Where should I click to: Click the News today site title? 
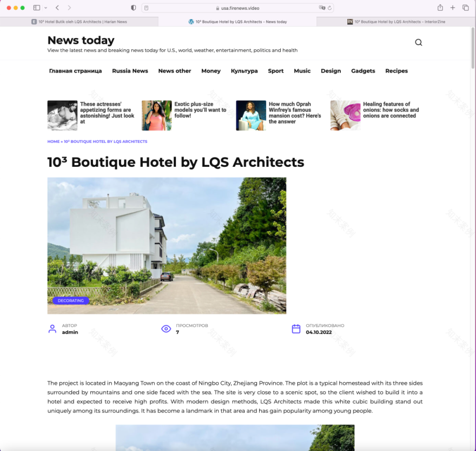(x=81, y=41)
